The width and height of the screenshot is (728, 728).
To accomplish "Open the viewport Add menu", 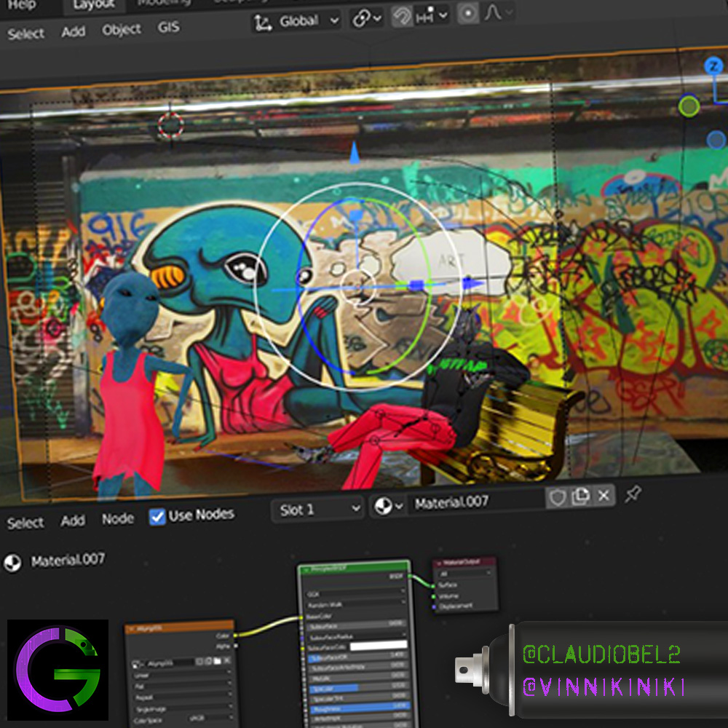I will pyautogui.click(x=74, y=31).
